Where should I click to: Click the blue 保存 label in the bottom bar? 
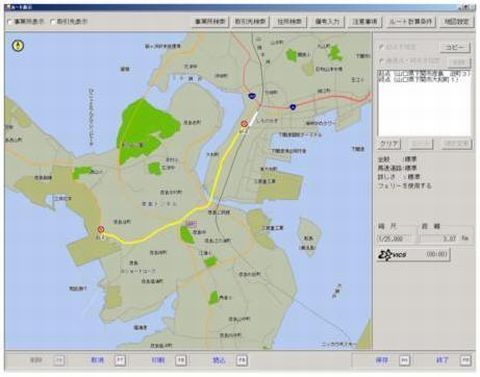(382, 360)
